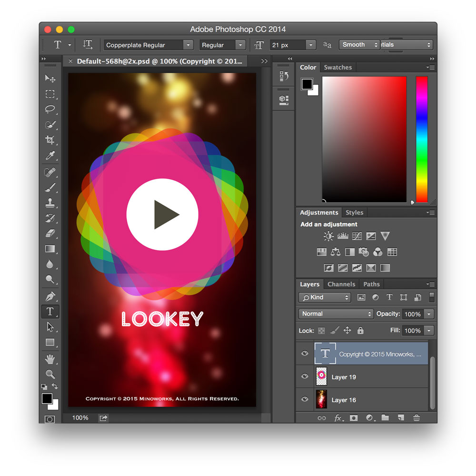476x476 pixels.
Task: Select the Eraser tool
Action: coord(50,233)
